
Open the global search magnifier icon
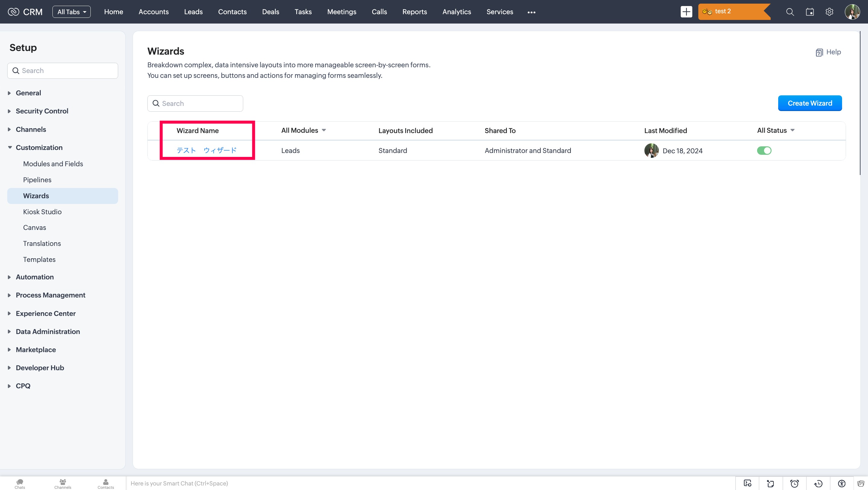[x=790, y=12]
